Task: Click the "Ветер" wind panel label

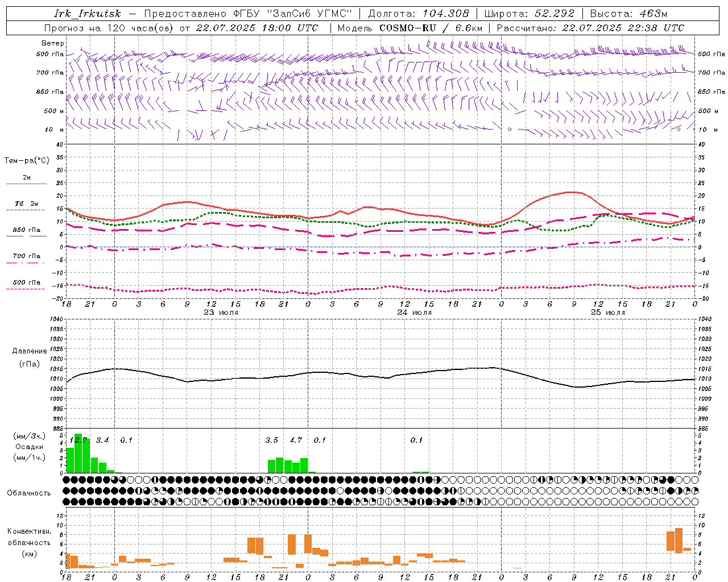Action: click(x=53, y=43)
